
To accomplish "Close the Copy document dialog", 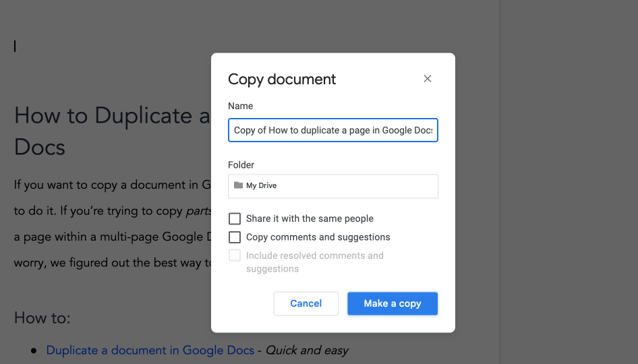I will pos(427,78).
